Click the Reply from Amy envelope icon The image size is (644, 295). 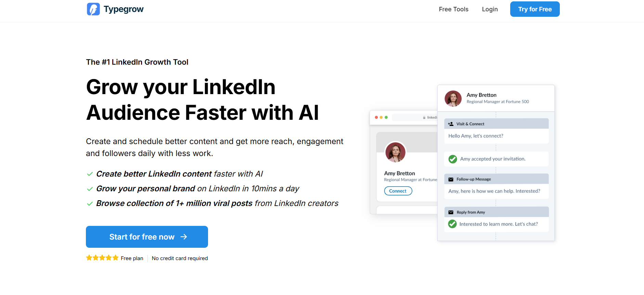click(x=451, y=212)
